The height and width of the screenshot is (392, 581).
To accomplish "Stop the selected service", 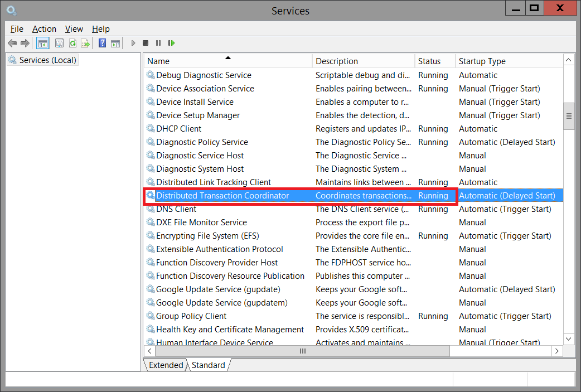I will pyautogui.click(x=145, y=43).
